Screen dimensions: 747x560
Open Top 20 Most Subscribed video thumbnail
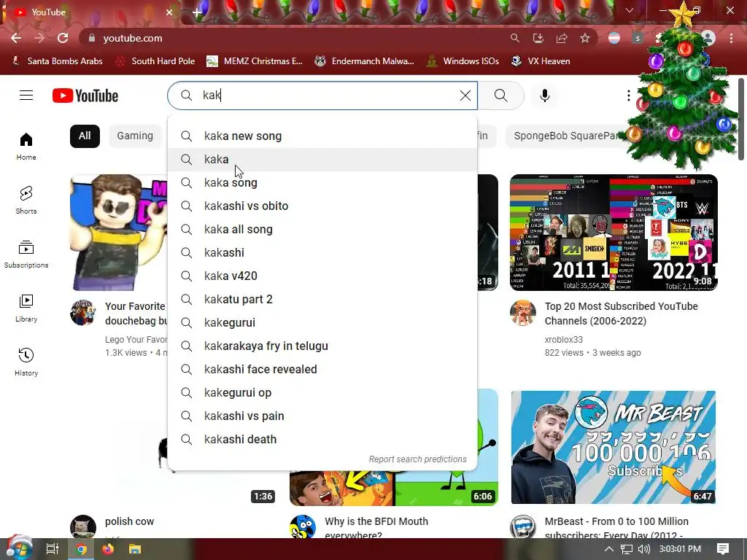(x=614, y=233)
